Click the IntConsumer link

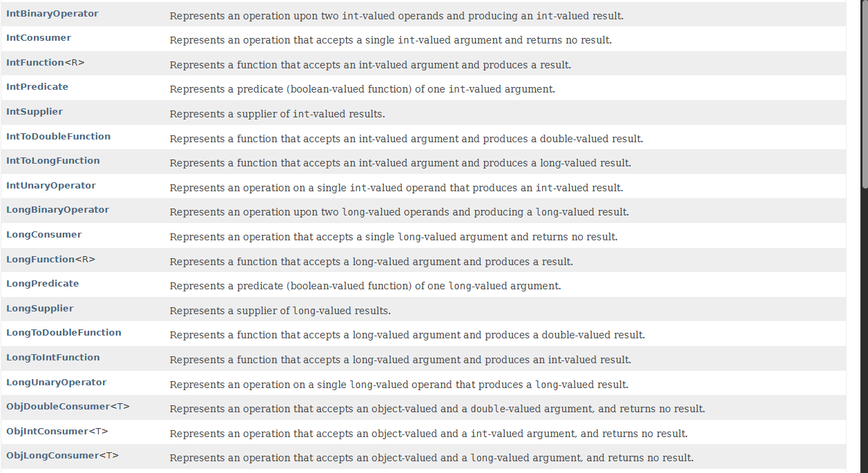[39, 38]
